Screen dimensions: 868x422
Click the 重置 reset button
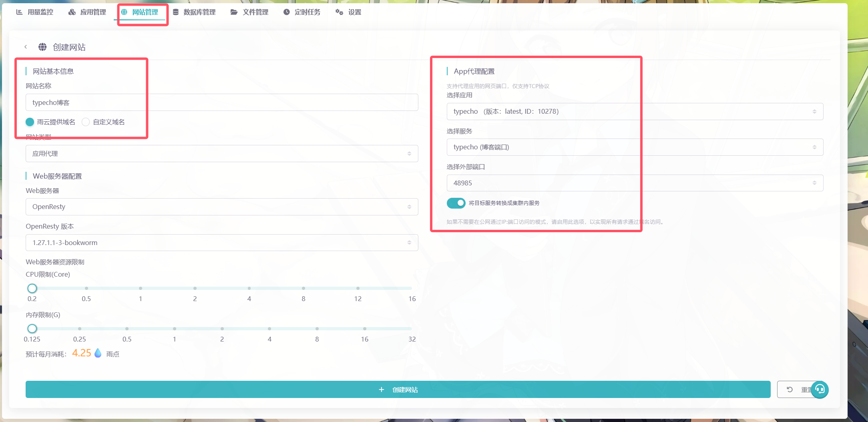click(x=799, y=389)
